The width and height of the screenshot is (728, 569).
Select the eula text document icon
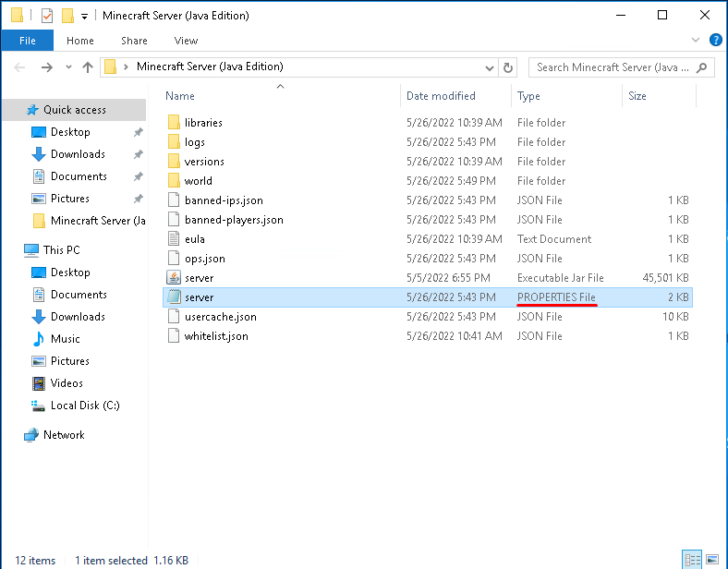(x=174, y=239)
